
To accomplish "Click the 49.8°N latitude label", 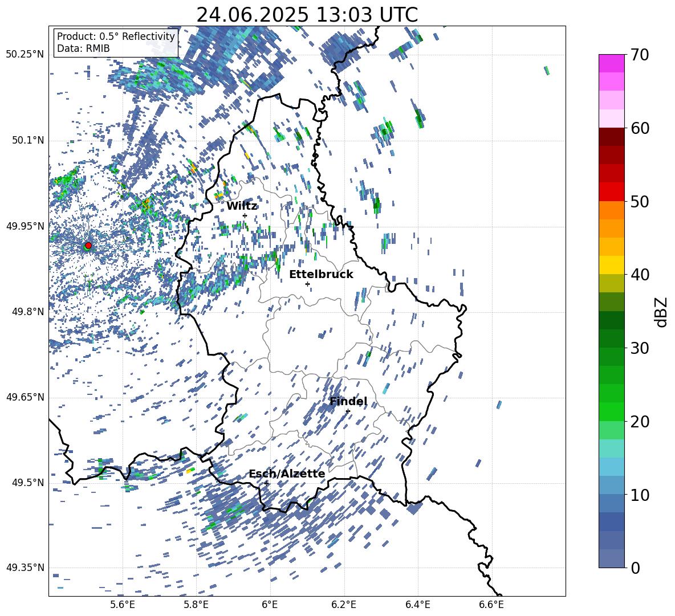I will click(28, 312).
